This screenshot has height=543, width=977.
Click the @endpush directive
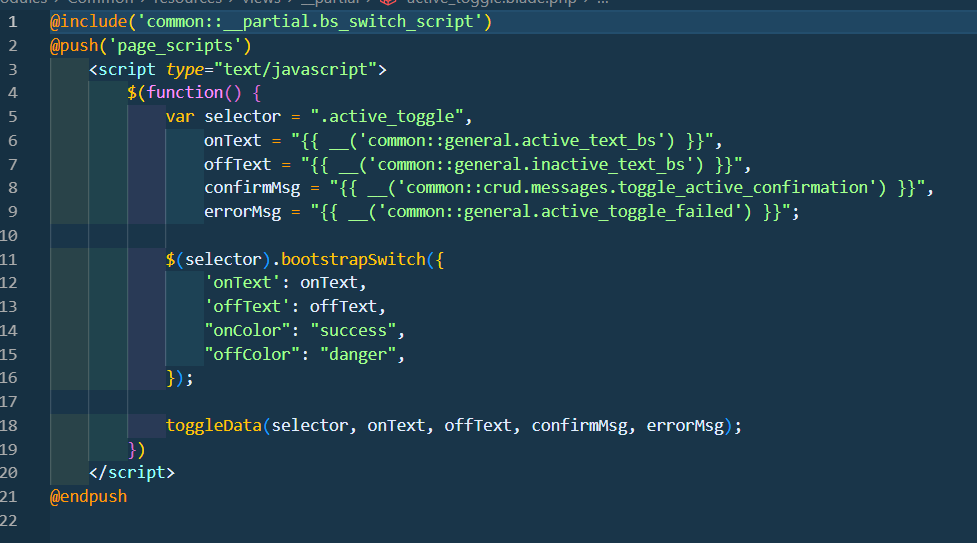pyautogui.click(x=88, y=497)
